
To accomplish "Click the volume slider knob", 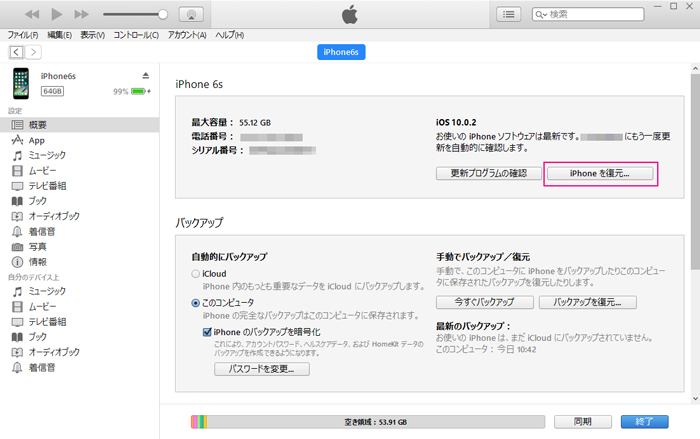I will click(163, 14).
